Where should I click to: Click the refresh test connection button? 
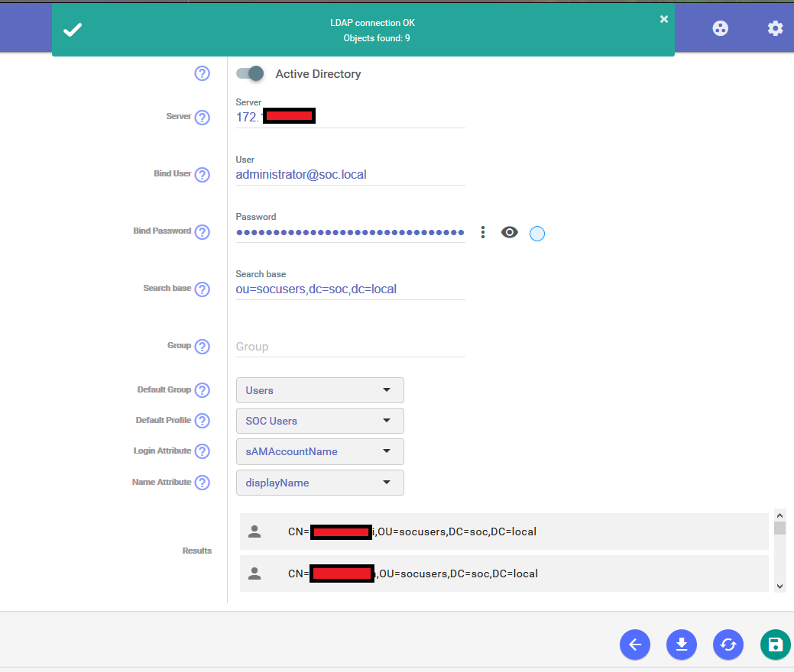point(728,645)
